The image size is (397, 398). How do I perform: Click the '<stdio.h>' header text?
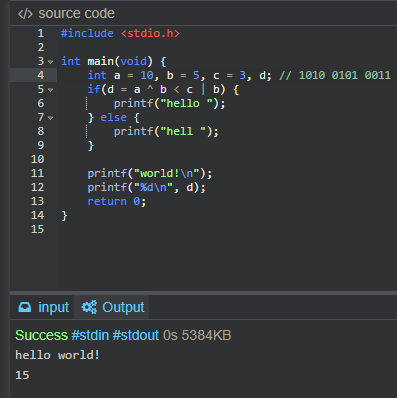150,33
